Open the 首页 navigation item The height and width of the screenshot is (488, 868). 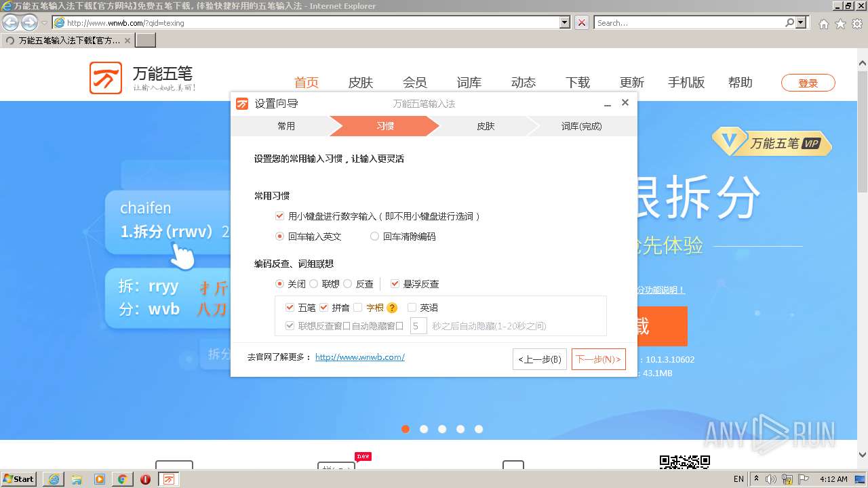coord(306,83)
